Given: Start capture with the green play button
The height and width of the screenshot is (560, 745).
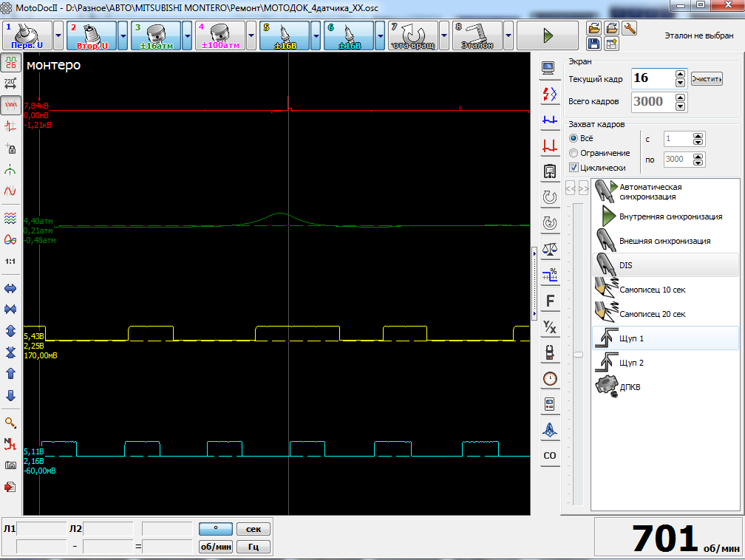Looking at the screenshot, I should tap(547, 35).
